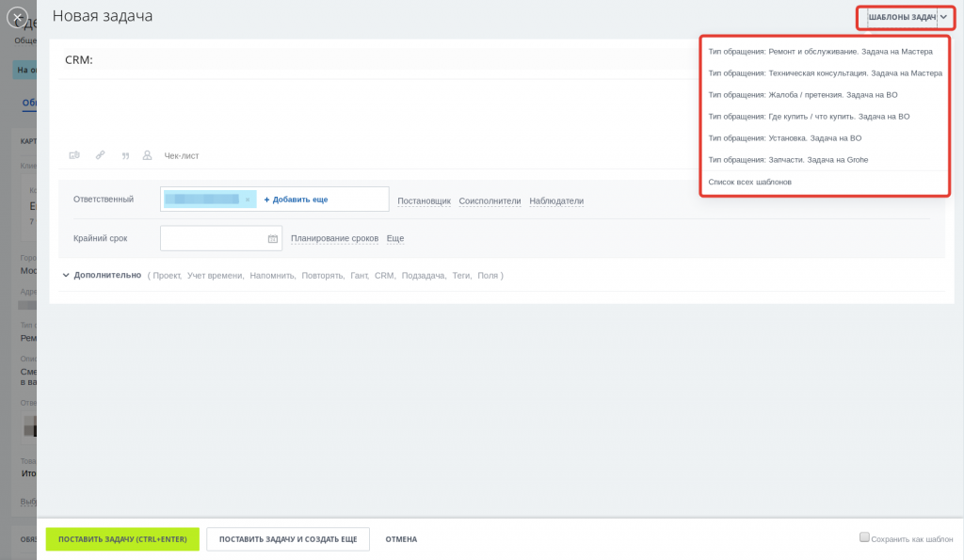Close the new task panel with the X icon
The height and width of the screenshot is (560, 964).
point(17,17)
